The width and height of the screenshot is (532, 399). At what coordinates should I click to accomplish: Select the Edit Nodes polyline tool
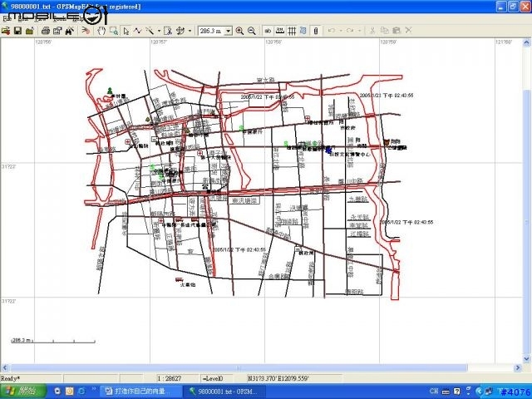coord(137,31)
